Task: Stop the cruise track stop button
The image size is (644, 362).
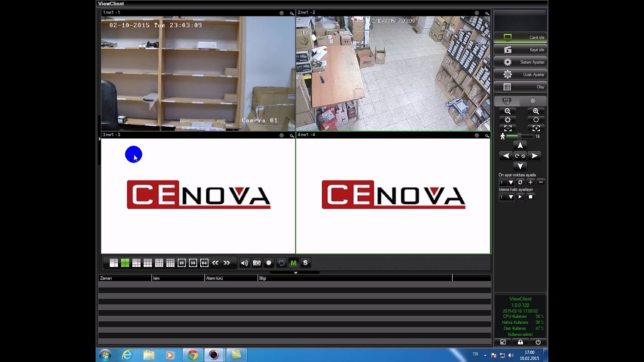Action: tap(530, 197)
